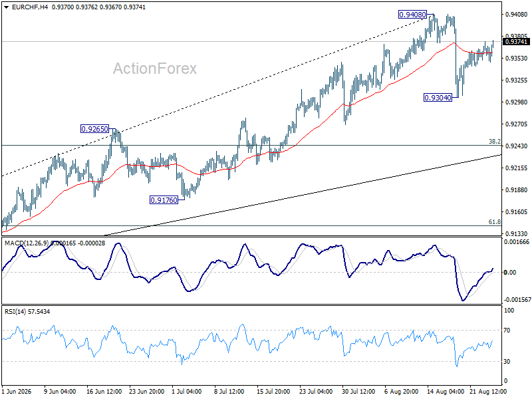
Task: Click the 23 Jun 20:00 time label
Action: 146,392
